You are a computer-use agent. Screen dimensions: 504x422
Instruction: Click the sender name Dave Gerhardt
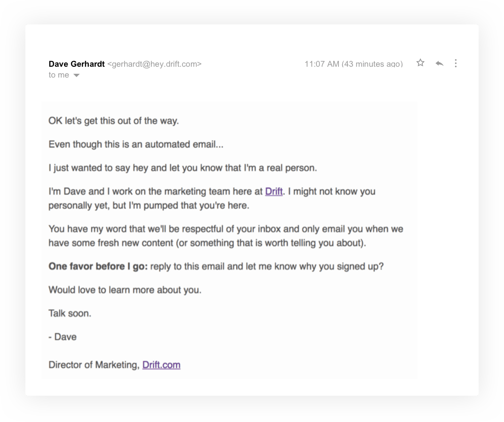pos(77,64)
